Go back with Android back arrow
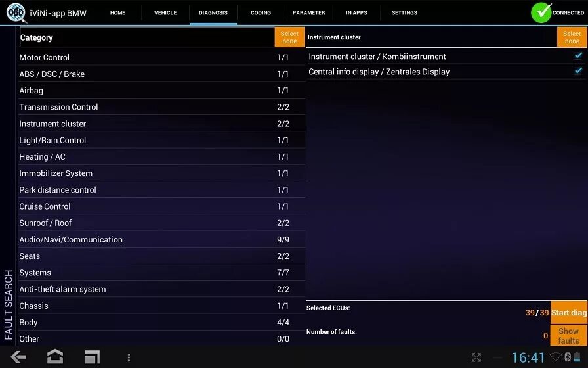This screenshot has width=588, height=368. pos(18,357)
